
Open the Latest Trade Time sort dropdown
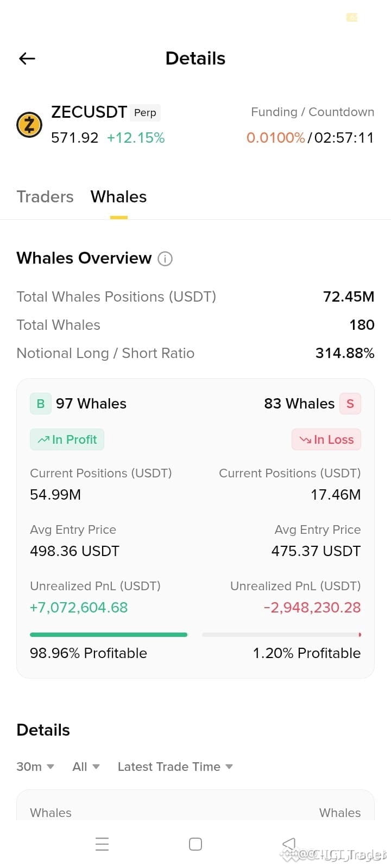click(175, 767)
